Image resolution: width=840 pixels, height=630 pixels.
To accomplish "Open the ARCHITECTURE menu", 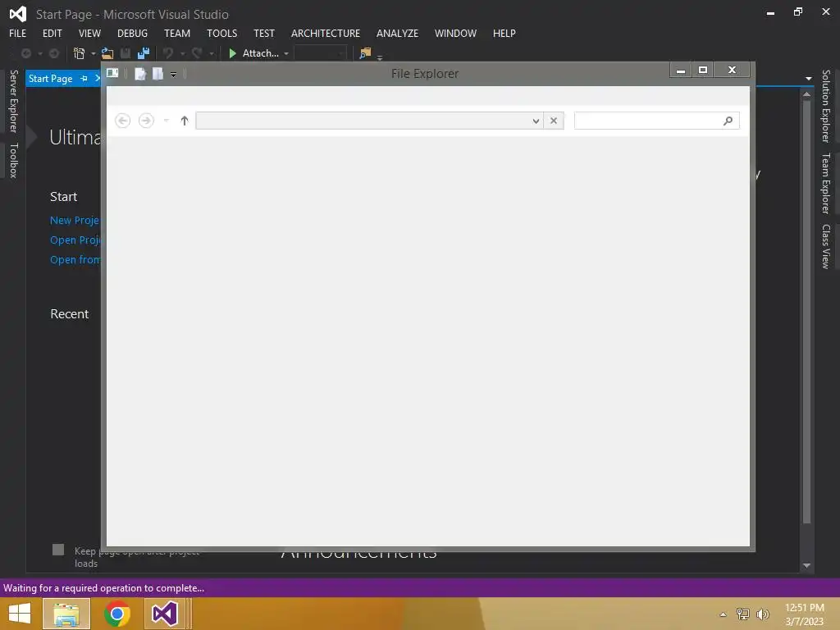I will pyautogui.click(x=326, y=33).
